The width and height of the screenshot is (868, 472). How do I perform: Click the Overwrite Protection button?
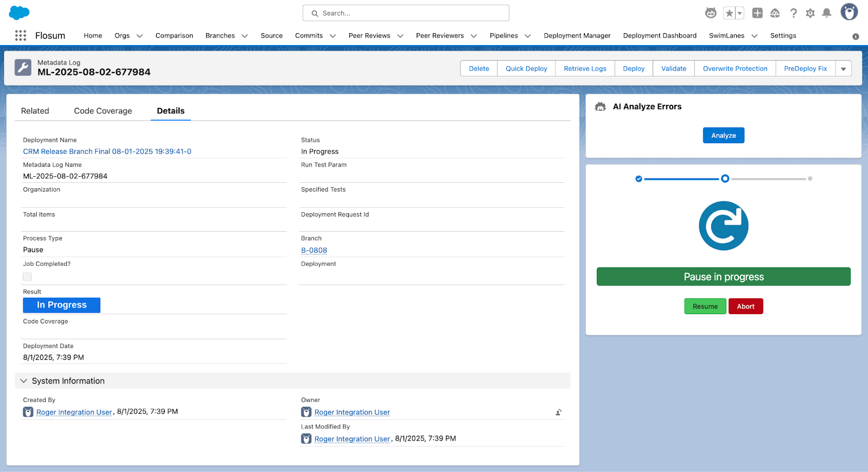[x=735, y=69]
